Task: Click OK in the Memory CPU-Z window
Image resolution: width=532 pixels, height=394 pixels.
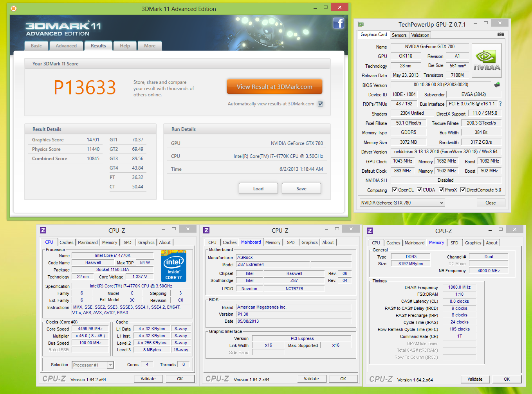Action: tap(507, 379)
